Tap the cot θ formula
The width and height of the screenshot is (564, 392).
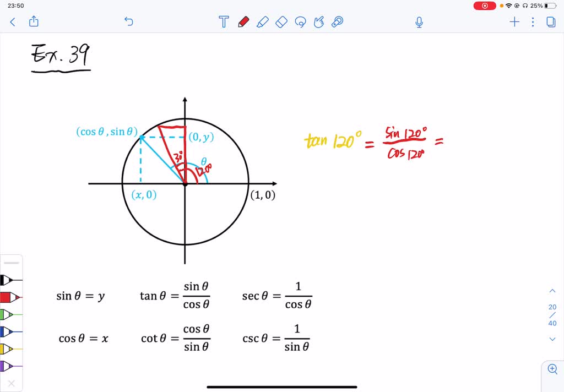(176, 338)
